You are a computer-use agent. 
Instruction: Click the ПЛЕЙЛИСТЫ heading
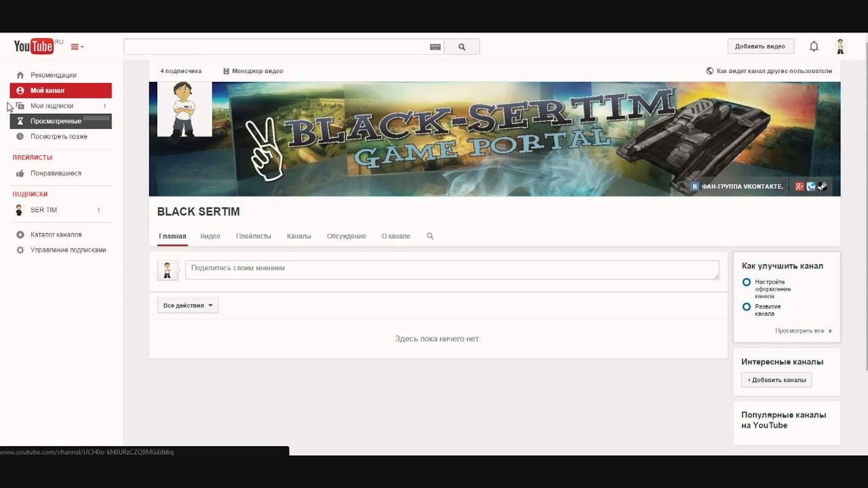tap(32, 157)
